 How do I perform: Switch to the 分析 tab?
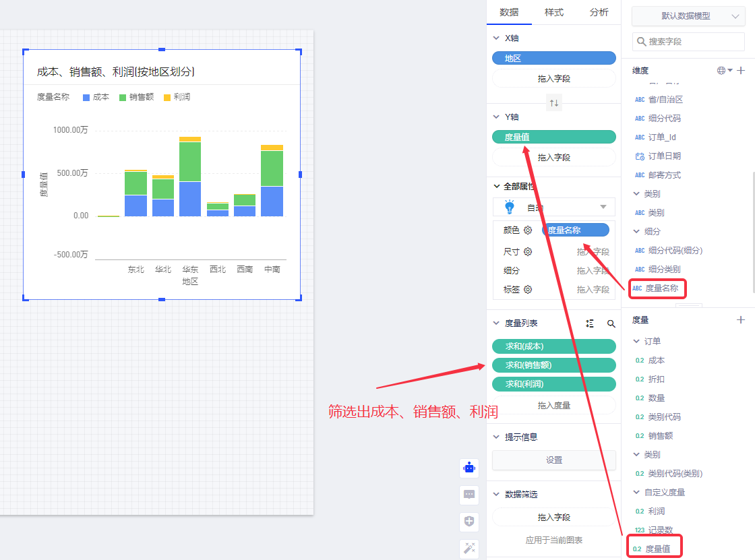[599, 12]
